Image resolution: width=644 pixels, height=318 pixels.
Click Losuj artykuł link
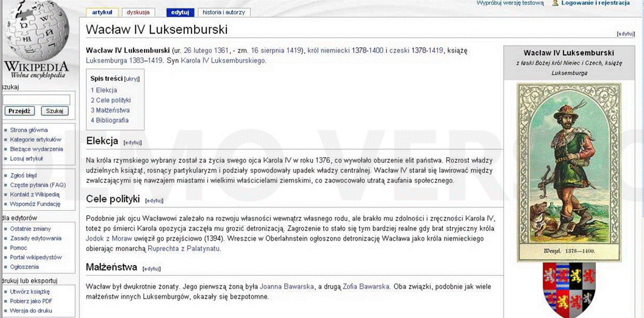pos(26,158)
